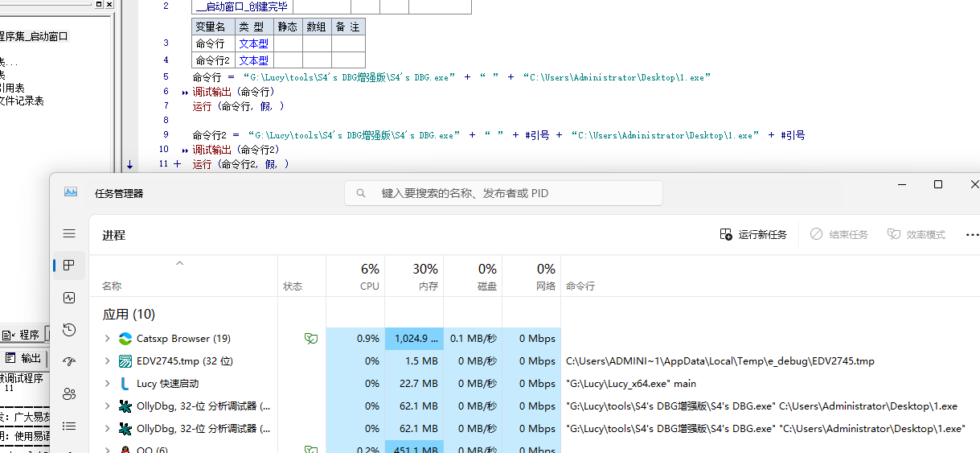Click the Lucy_x64.exe main command line text
Image resolution: width=980 pixels, height=453 pixels.
pyautogui.click(x=631, y=384)
